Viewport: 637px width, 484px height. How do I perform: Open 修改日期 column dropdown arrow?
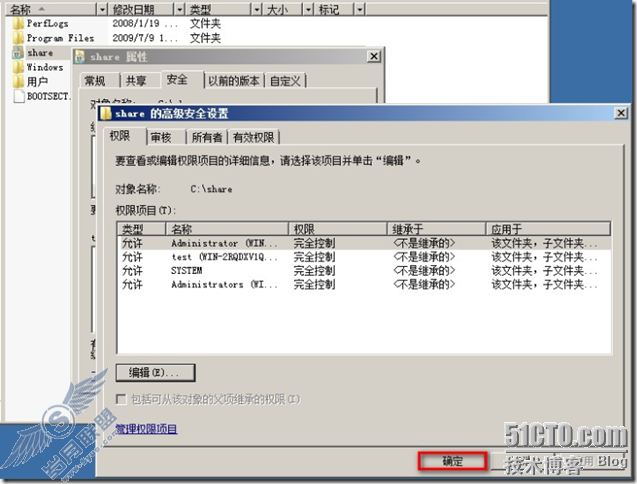coord(180,9)
